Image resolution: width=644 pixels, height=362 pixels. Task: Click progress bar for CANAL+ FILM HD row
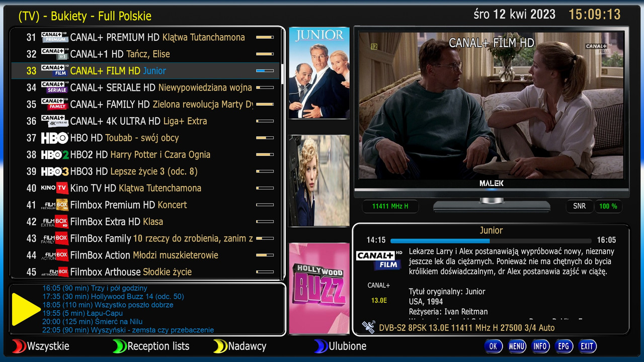coord(265,71)
